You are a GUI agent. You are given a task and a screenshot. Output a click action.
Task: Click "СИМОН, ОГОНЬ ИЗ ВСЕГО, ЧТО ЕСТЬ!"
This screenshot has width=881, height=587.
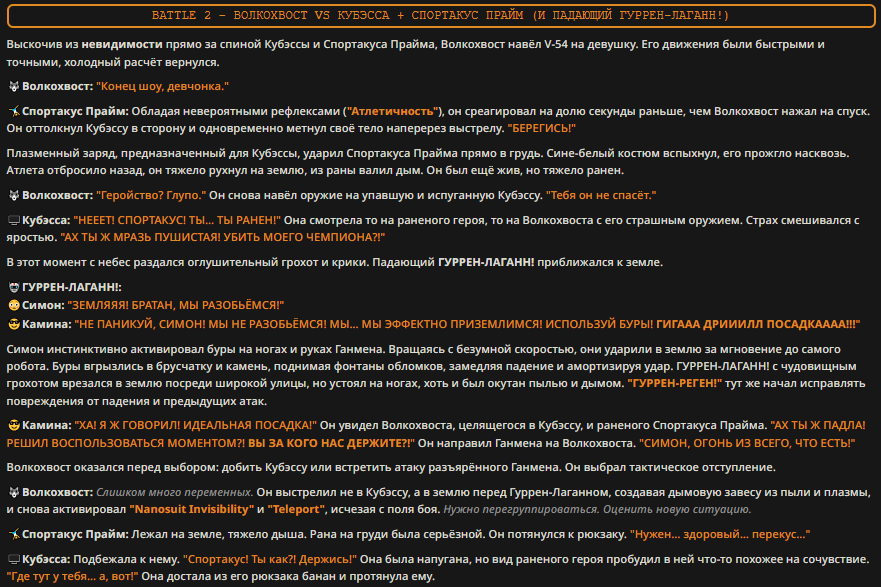click(x=747, y=443)
